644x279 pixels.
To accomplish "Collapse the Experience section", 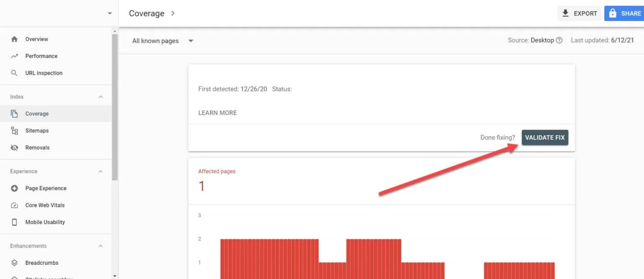I will pos(100,171).
